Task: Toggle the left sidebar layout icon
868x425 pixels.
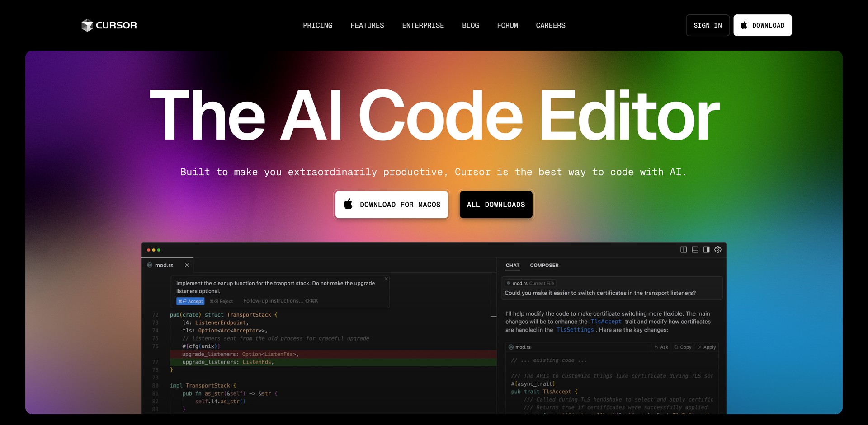Action: pos(684,250)
